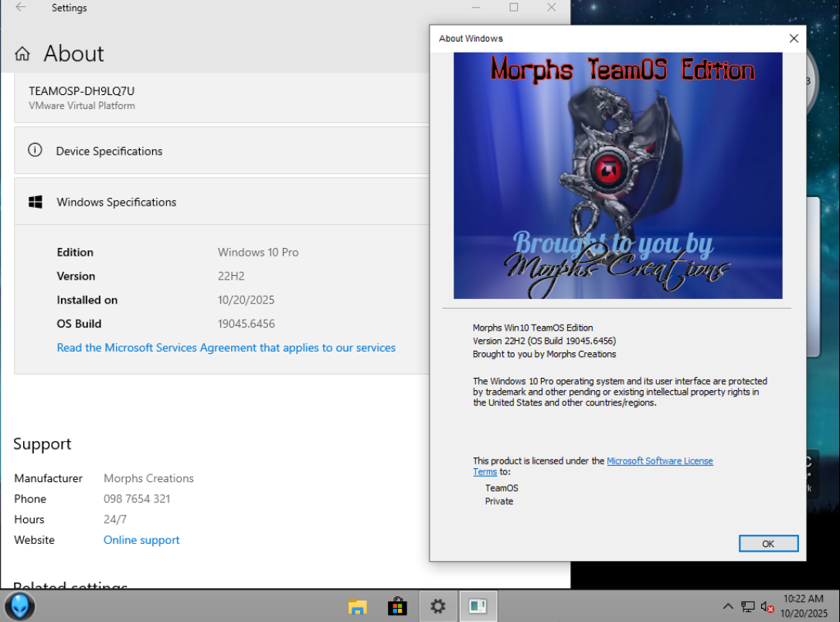Select the OS Build value 19045.6456
This screenshot has height=622, width=840.
pyautogui.click(x=246, y=324)
